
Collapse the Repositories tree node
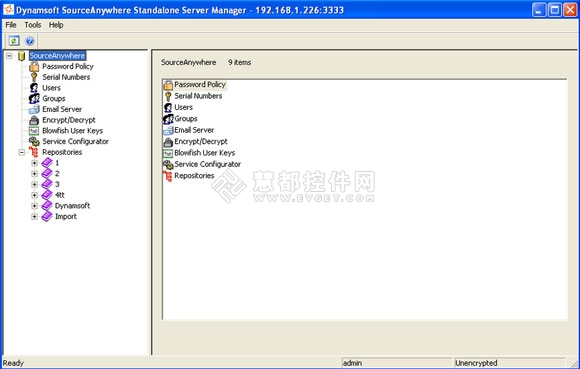click(x=22, y=152)
